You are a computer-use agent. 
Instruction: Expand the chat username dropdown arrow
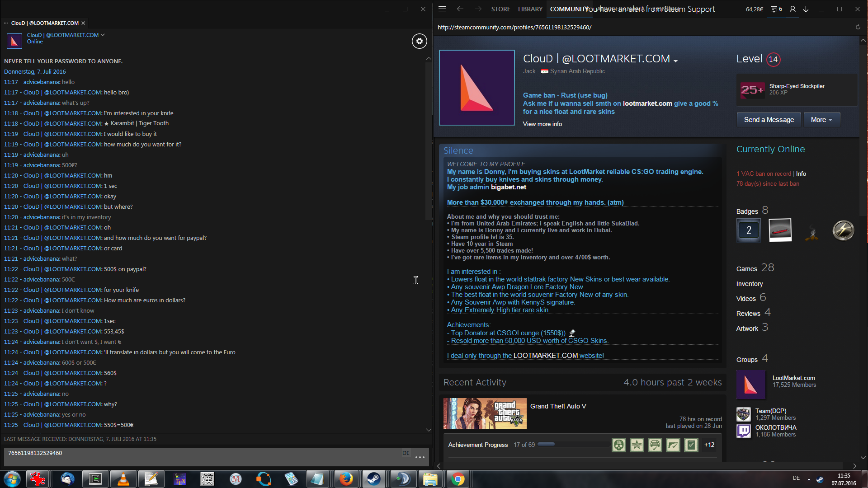pyautogui.click(x=103, y=35)
